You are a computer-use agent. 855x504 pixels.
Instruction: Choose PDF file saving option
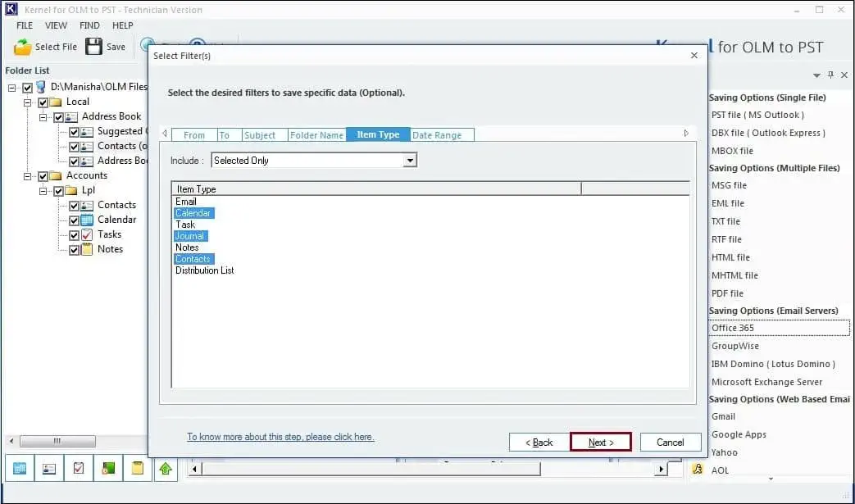(727, 293)
